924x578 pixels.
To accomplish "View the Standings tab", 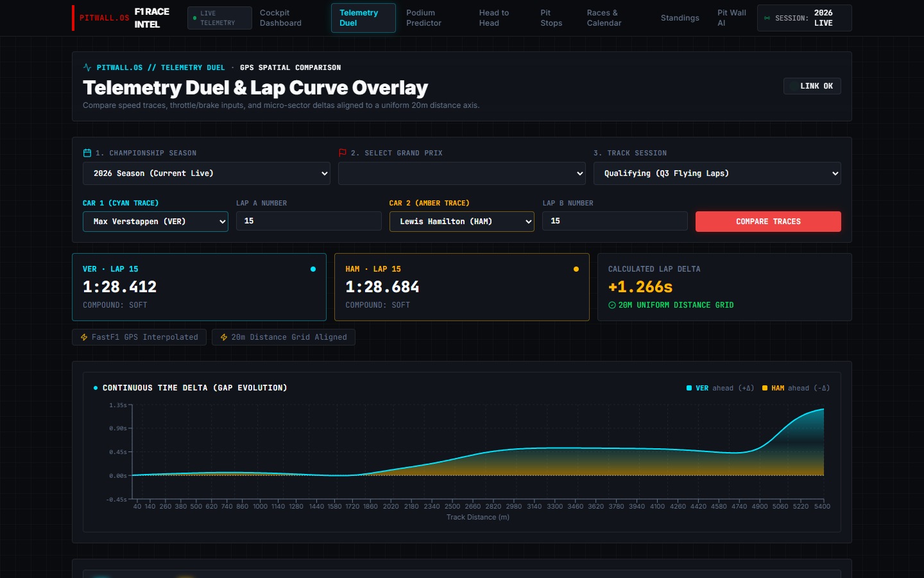I will [x=680, y=18].
